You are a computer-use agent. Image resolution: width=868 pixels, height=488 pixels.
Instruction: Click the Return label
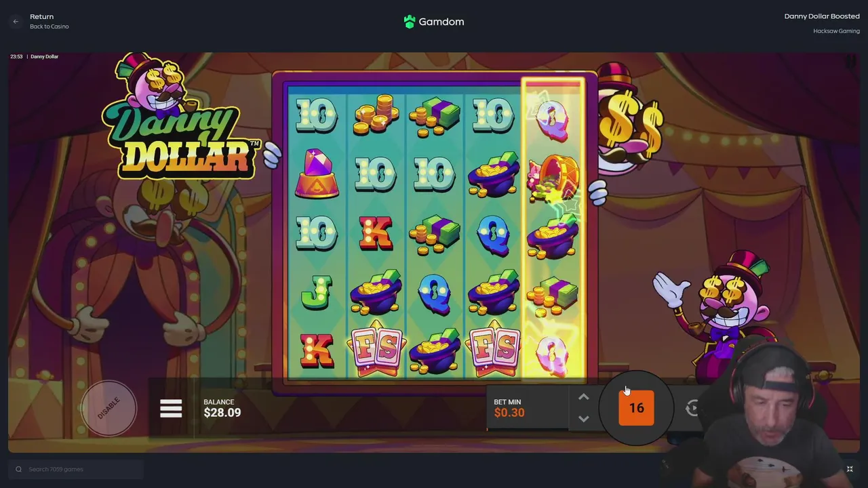[x=41, y=16]
